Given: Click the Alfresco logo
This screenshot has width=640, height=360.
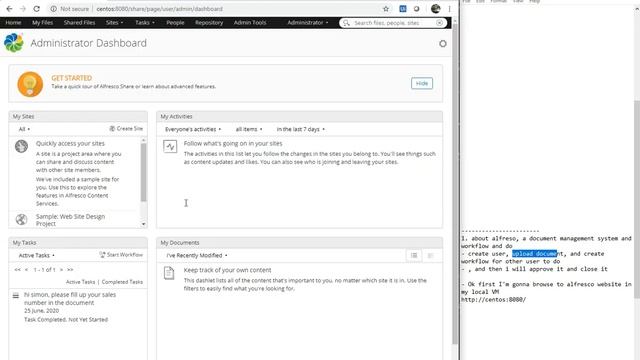Looking at the screenshot, I should (x=14, y=43).
